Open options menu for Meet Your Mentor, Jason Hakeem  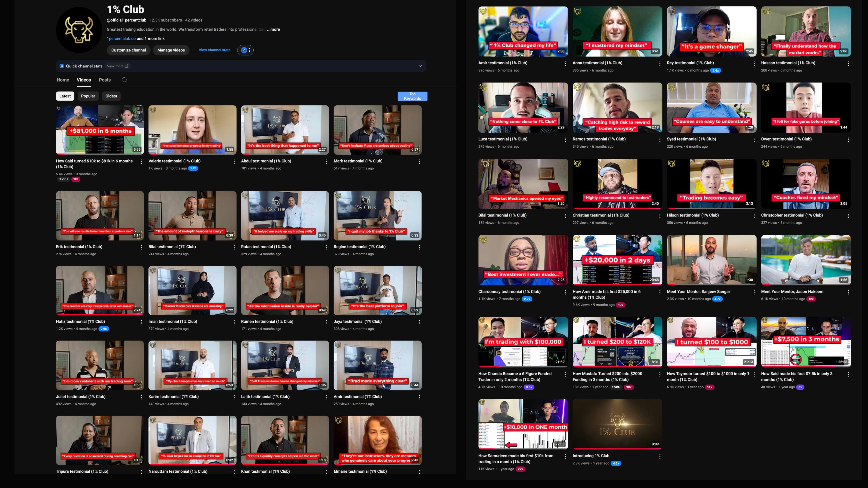pyautogui.click(x=849, y=292)
